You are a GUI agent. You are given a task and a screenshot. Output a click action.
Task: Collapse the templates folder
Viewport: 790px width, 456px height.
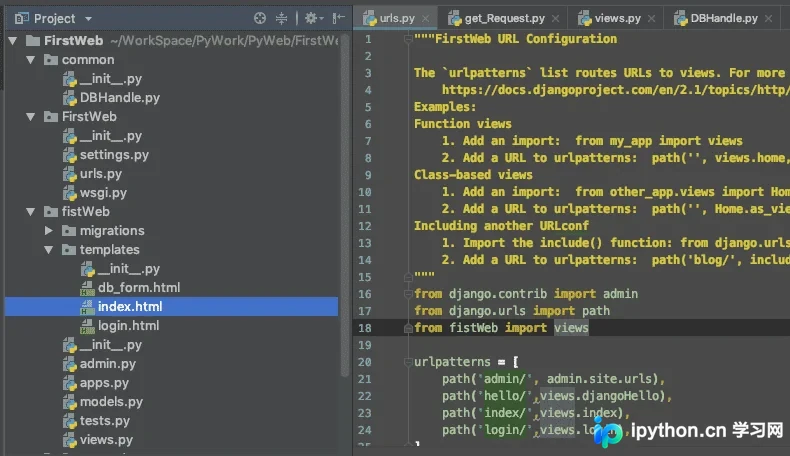(x=49, y=250)
